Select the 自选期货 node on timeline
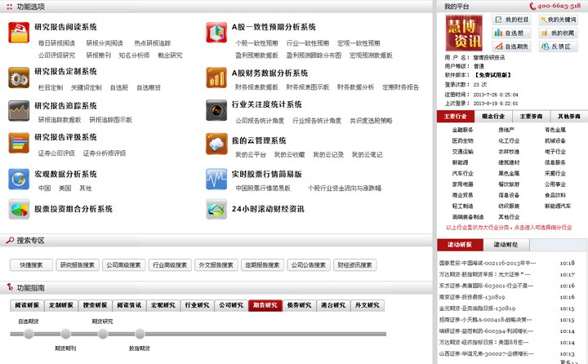Viewport: 588px width, 364px height. point(29,334)
